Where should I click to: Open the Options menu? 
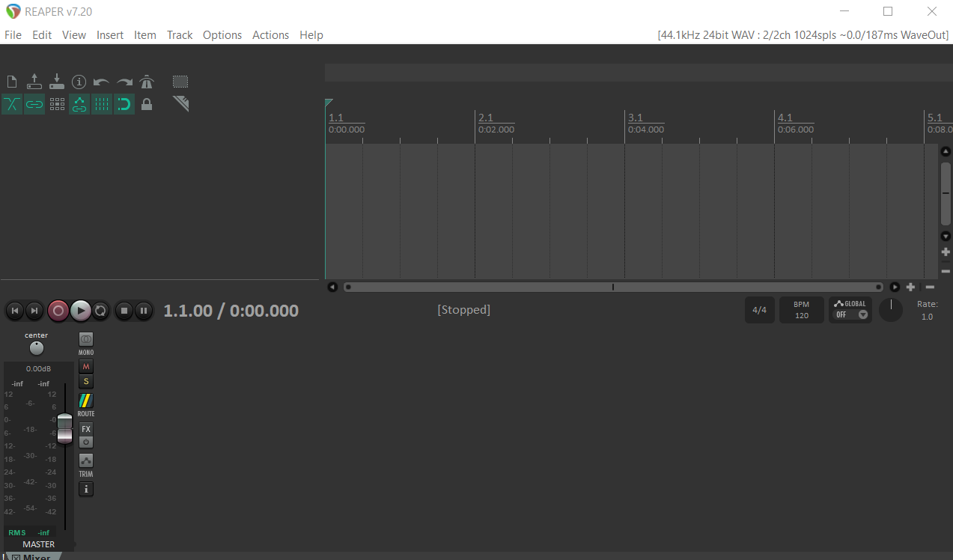[x=222, y=35]
